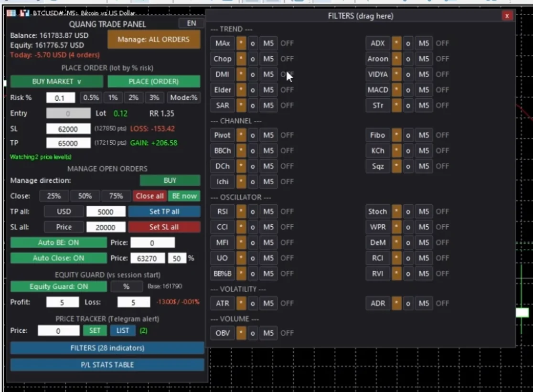Open FILTERS (28 indicators) panel

click(x=107, y=348)
